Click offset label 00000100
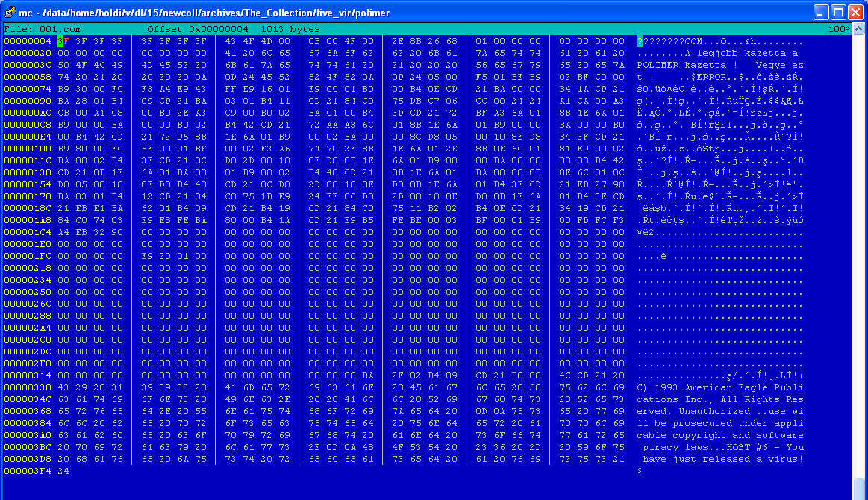This screenshot has width=868, height=500. (28, 149)
